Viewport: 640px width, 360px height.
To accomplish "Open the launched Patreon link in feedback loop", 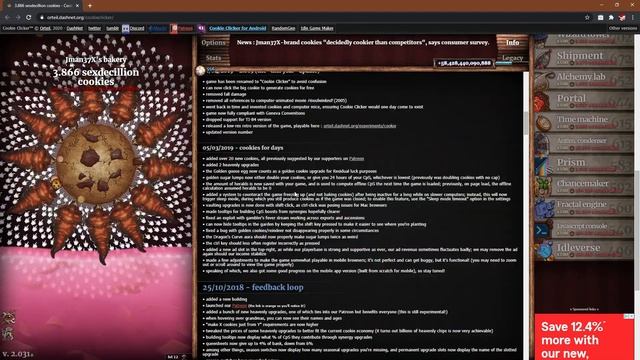I will [x=240, y=305].
